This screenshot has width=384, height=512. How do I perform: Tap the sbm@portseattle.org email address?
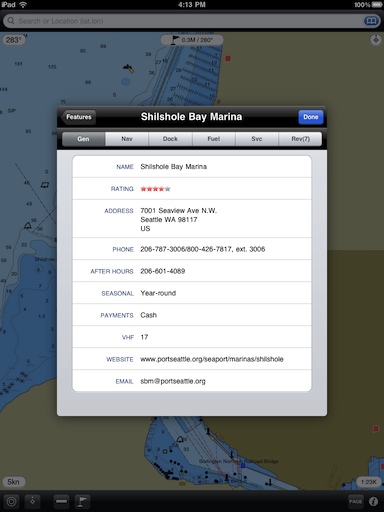coord(173,381)
